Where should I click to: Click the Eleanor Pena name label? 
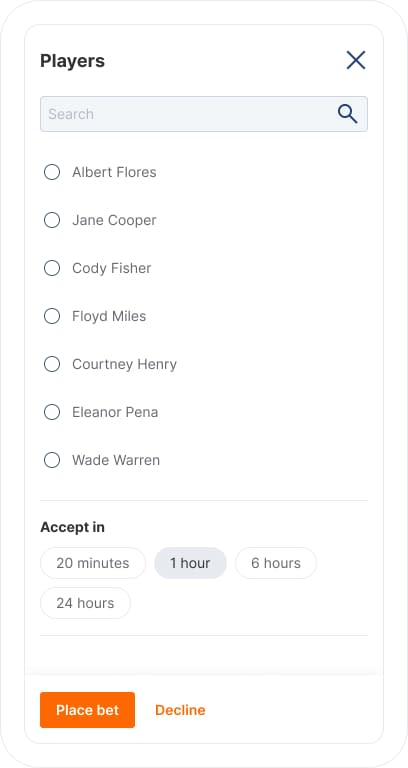pos(115,412)
